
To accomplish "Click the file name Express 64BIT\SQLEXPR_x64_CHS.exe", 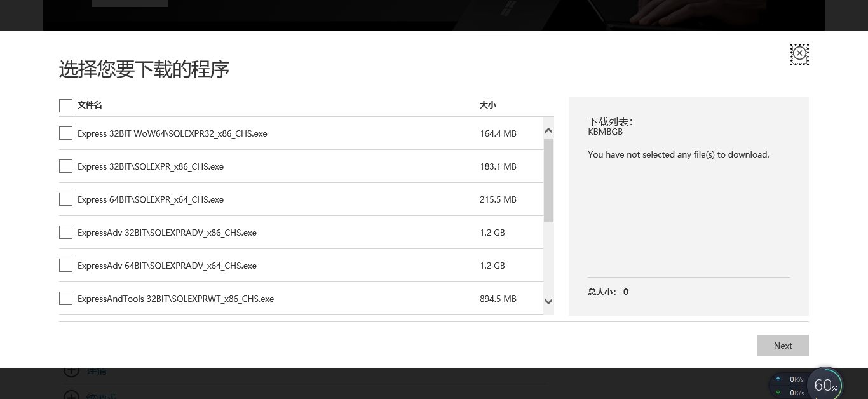I will pyautogui.click(x=151, y=199).
